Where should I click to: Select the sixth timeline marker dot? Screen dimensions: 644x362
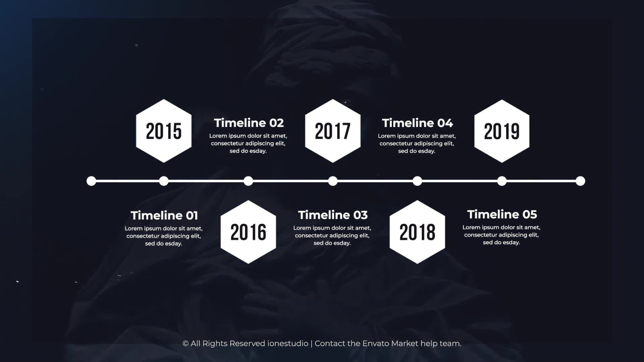click(501, 181)
